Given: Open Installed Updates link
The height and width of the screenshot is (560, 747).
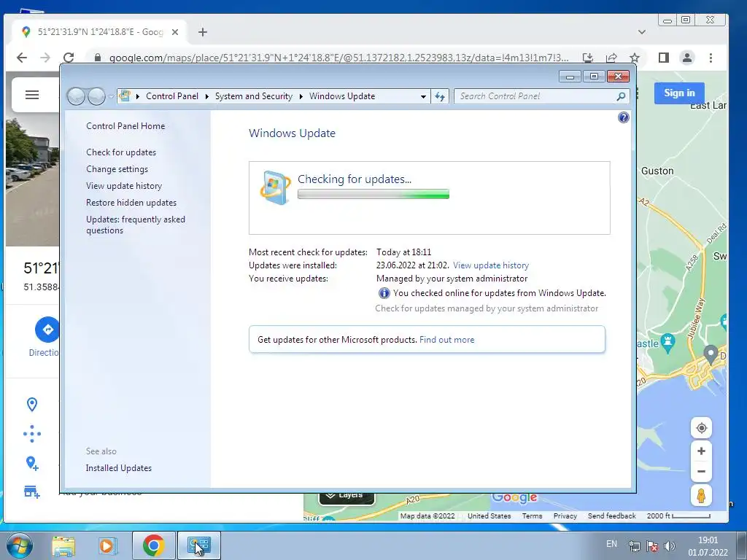Looking at the screenshot, I should (x=119, y=468).
